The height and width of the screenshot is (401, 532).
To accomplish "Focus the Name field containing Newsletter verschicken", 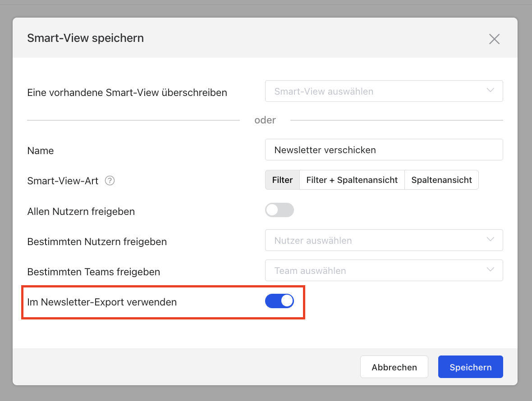I will coord(383,150).
